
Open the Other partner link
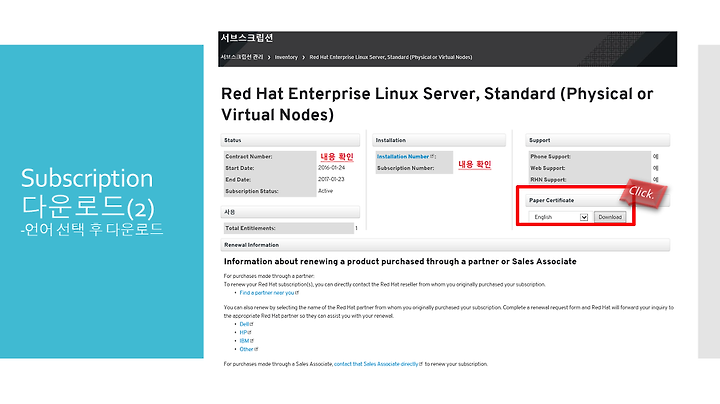tap(246, 349)
